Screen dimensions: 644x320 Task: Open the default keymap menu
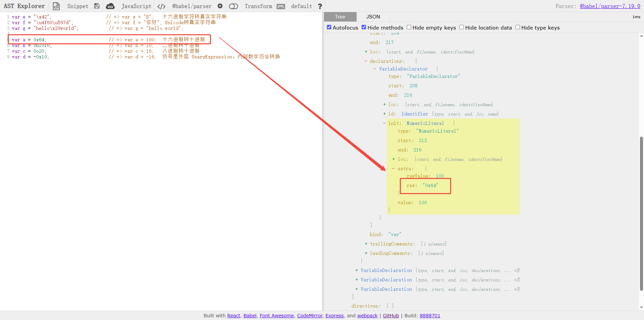302,6
